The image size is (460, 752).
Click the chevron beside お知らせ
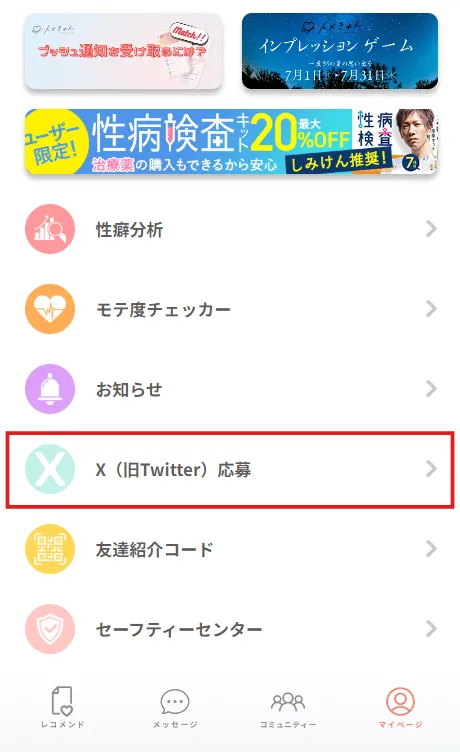(431, 389)
